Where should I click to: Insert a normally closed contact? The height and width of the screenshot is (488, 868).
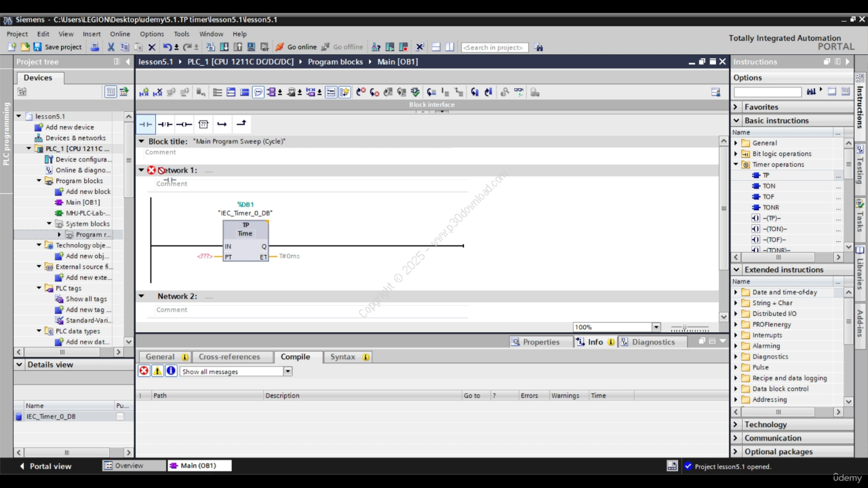pos(165,124)
